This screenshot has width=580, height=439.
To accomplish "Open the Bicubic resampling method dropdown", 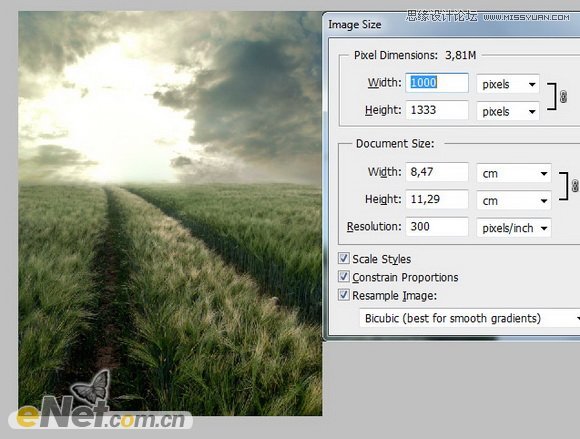I will pyautogui.click(x=470, y=318).
